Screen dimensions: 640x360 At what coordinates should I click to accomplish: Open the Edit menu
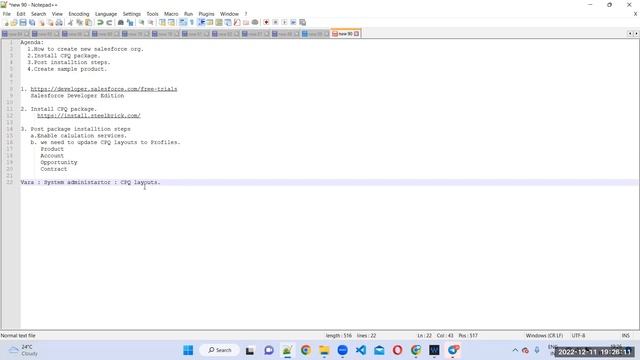pyautogui.click(x=21, y=14)
